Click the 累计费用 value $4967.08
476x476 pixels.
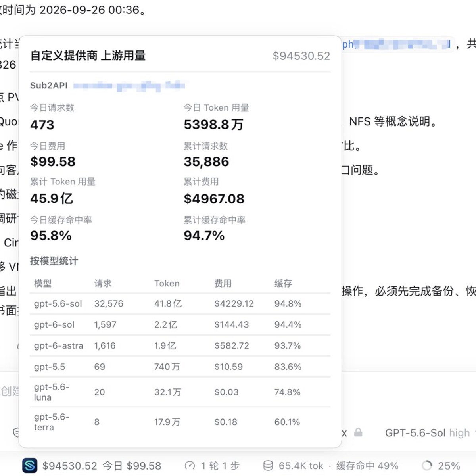tap(214, 198)
